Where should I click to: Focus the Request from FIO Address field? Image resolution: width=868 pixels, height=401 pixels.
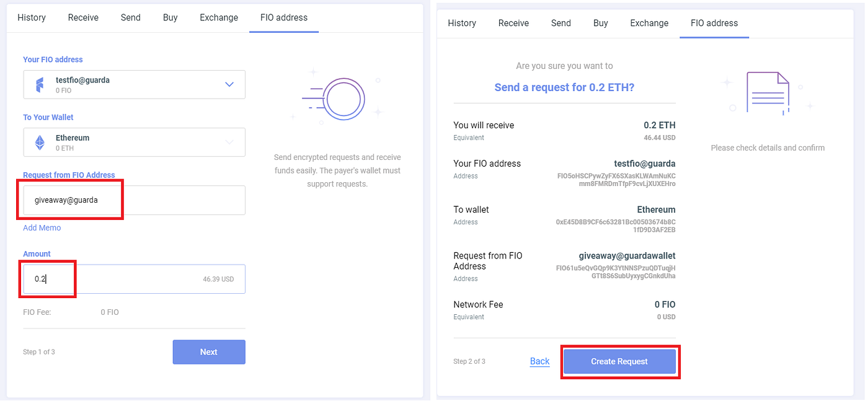coord(134,200)
